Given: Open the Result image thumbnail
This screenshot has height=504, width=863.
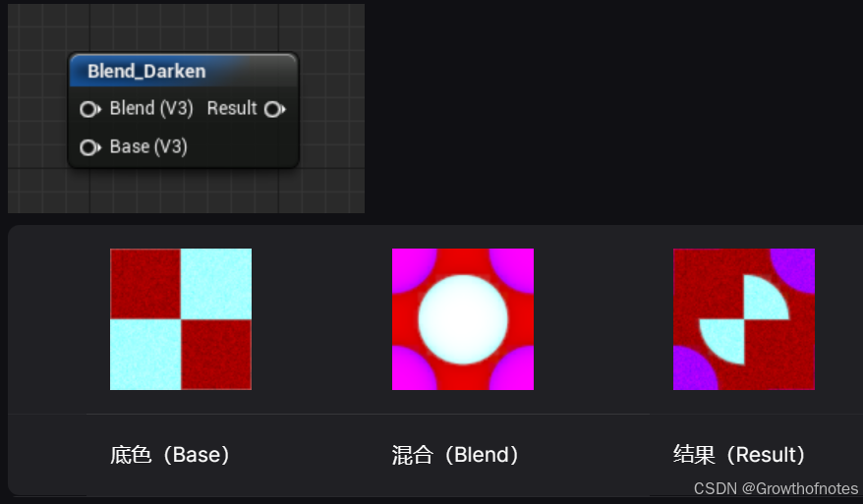Looking at the screenshot, I should click(744, 319).
